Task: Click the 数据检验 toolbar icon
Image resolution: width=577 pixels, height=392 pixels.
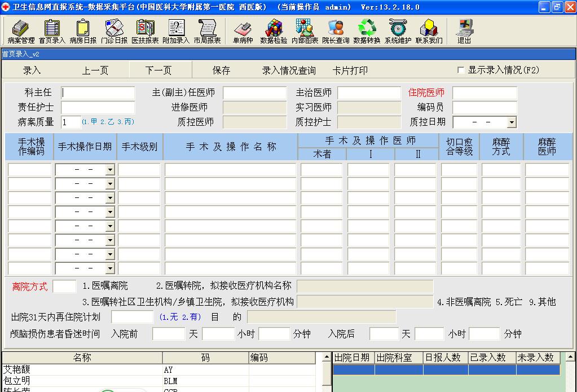Action: (274, 31)
